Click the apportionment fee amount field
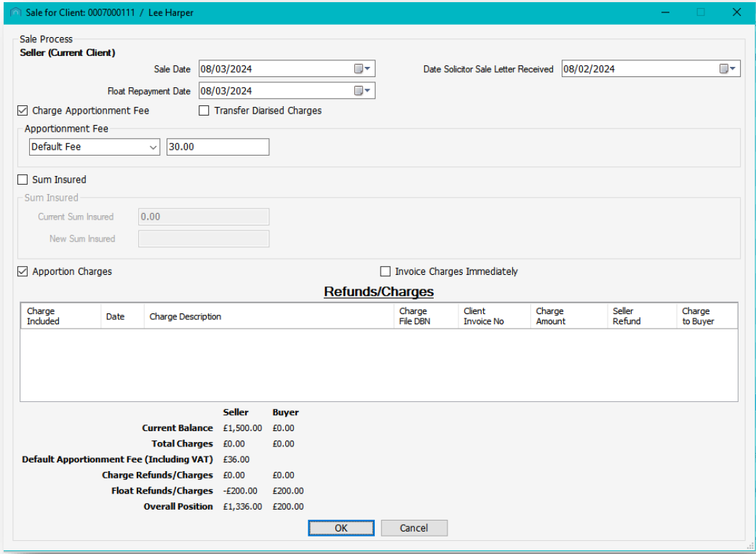 217,147
